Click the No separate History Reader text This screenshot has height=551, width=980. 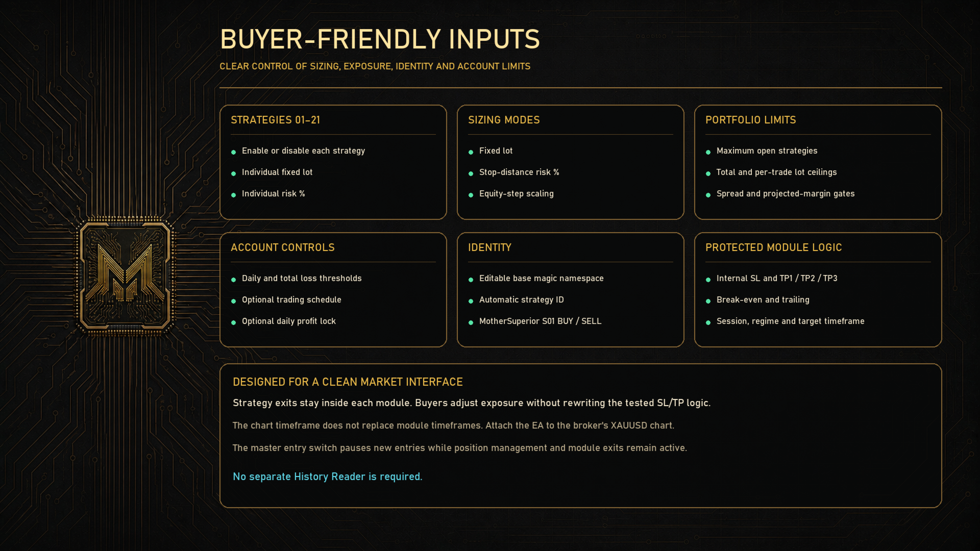(x=327, y=477)
